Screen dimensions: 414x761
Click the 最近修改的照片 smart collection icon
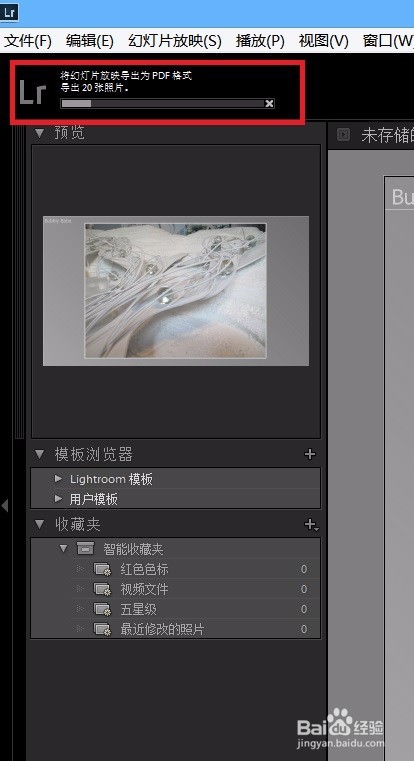click(x=102, y=629)
